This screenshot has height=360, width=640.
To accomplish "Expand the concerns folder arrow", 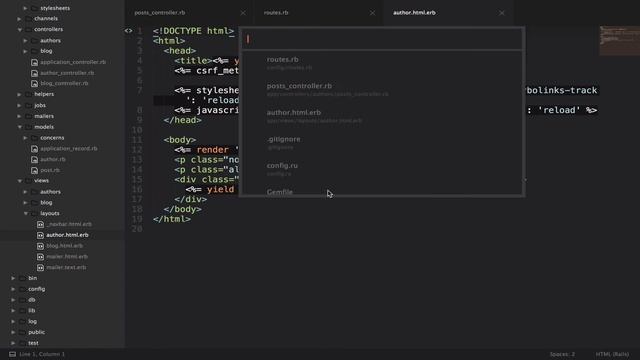I will (25, 138).
